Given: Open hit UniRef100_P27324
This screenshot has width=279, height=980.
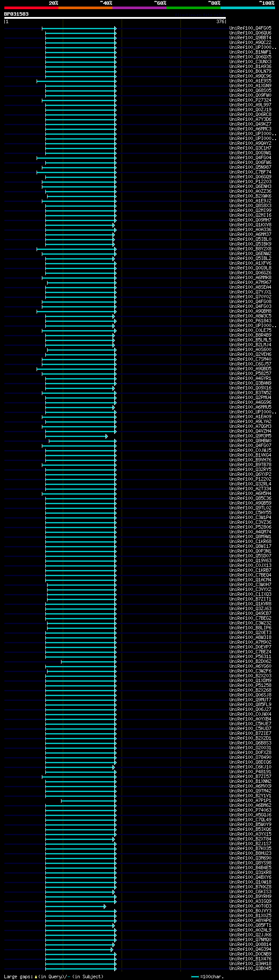Looking at the screenshot, I should (x=250, y=100).
